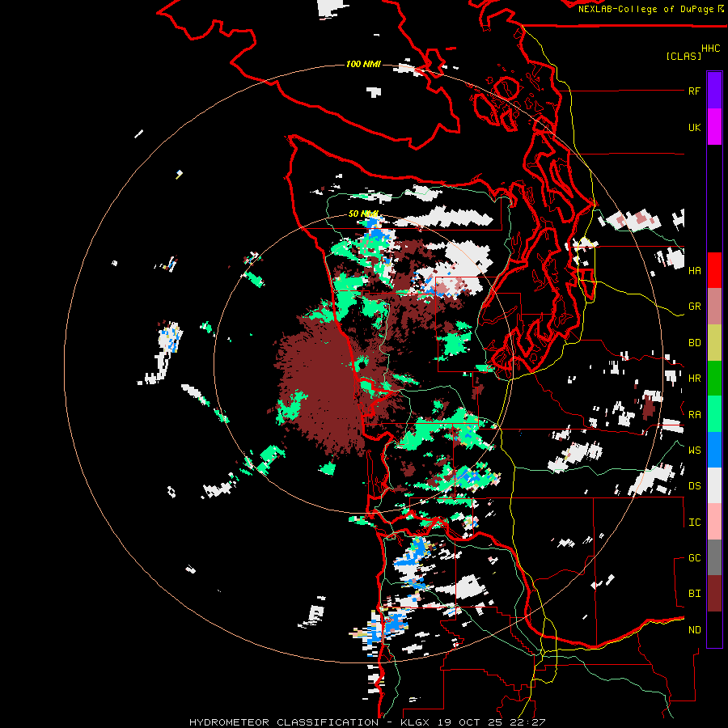Click the 100 NMI range ring label
The image size is (728, 728).
(363, 64)
